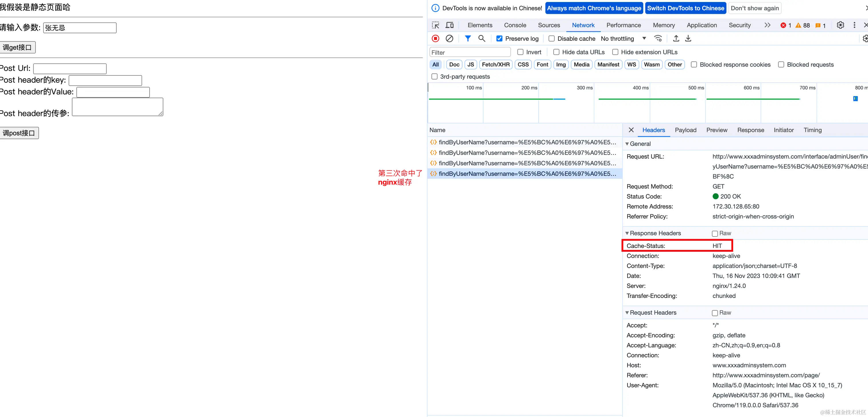
Task: Click the export HAR download icon
Action: pyautogui.click(x=688, y=38)
